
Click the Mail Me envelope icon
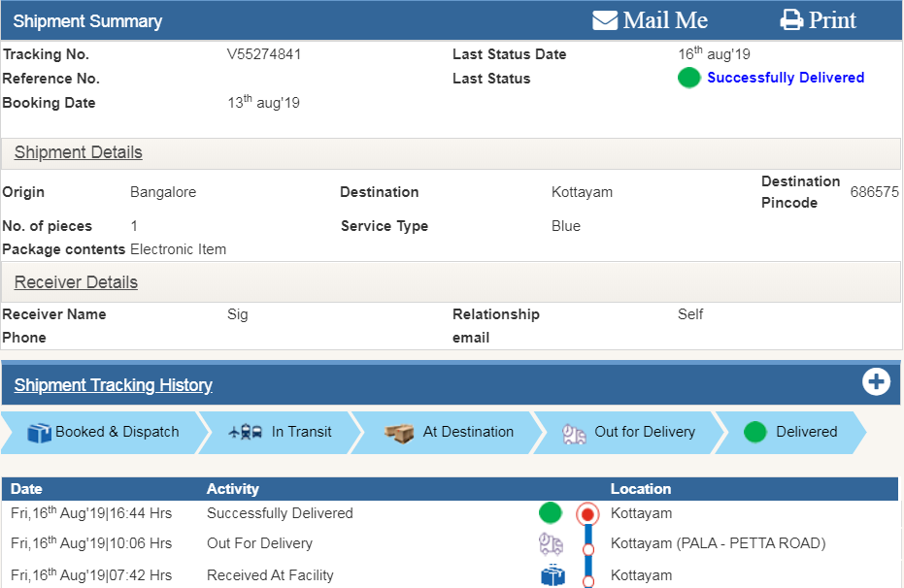(605, 20)
